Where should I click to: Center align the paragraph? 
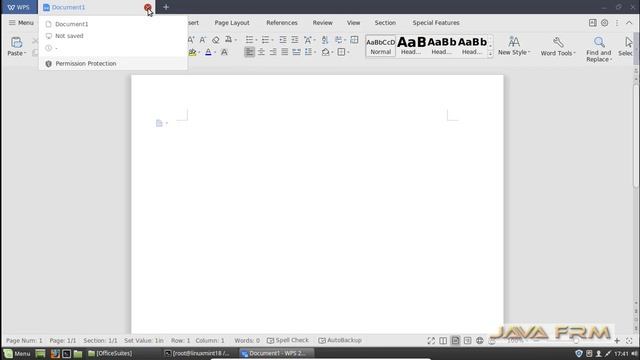click(x=261, y=52)
